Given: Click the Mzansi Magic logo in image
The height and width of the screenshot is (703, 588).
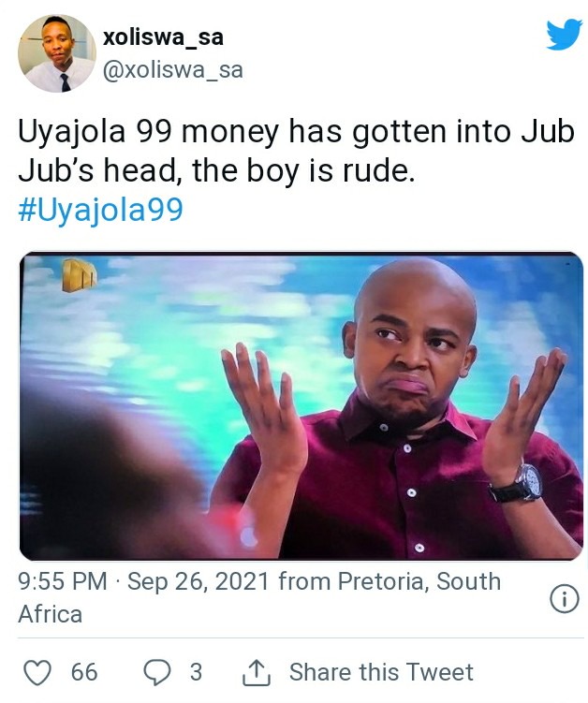Looking at the screenshot, I should (x=80, y=274).
